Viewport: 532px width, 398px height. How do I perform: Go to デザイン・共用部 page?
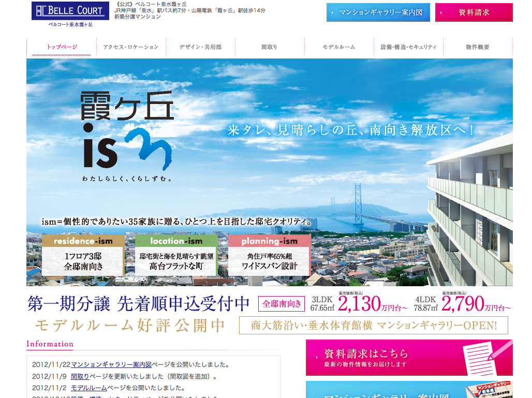[200, 47]
